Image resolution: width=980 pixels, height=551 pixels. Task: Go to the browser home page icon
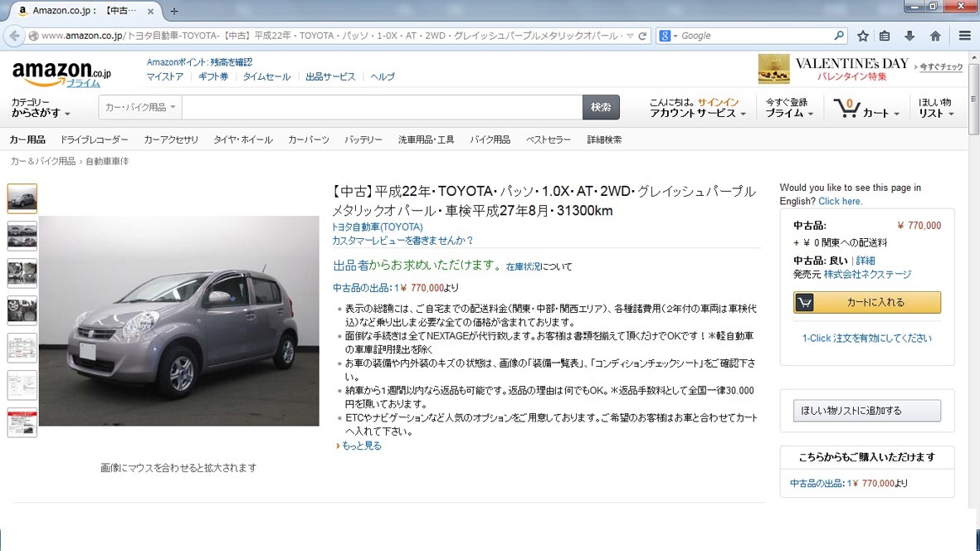935,36
